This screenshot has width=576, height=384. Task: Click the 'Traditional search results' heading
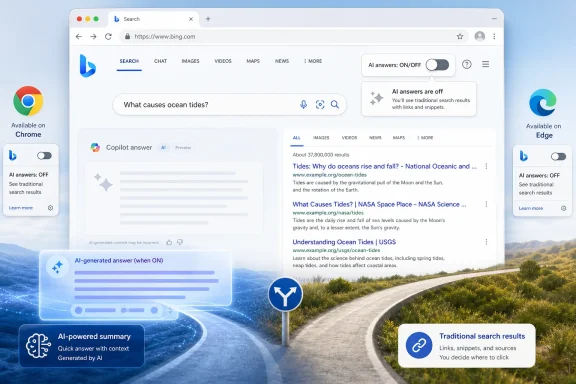(x=482, y=336)
